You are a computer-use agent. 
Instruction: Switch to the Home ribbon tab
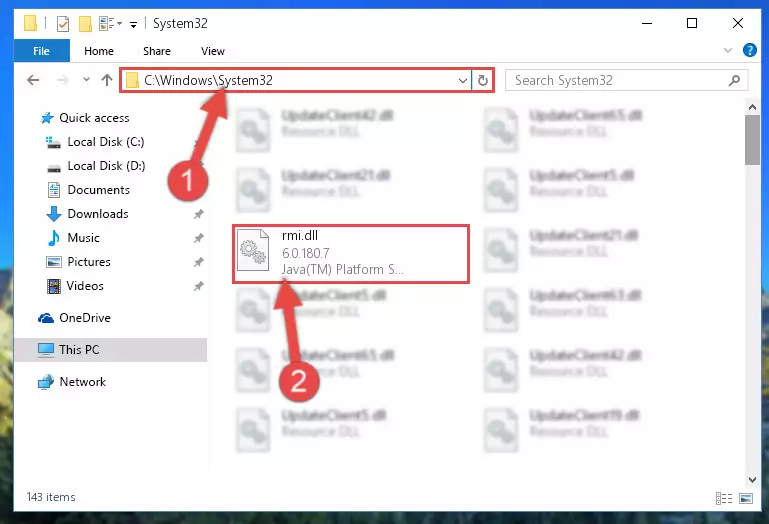pyautogui.click(x=99, y=51)
